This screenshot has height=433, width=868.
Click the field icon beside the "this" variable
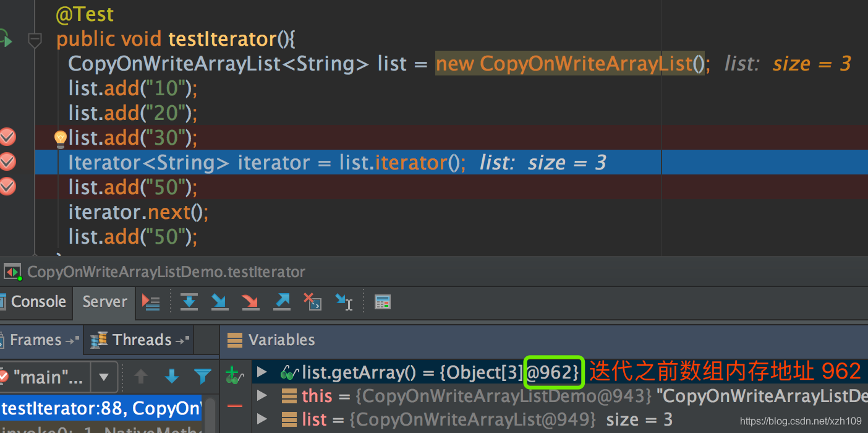click(x=289, y=396)
